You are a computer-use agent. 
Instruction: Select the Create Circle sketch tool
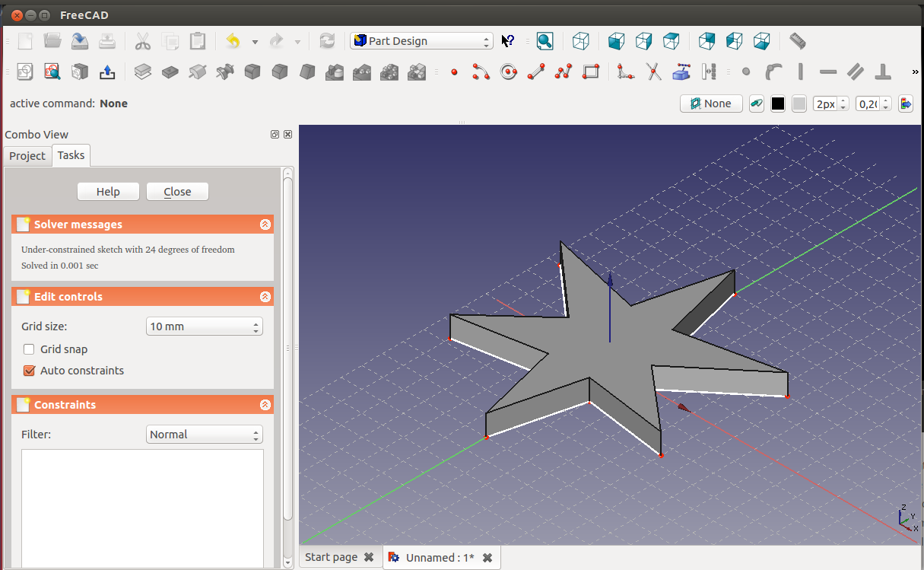pos(509,72)
